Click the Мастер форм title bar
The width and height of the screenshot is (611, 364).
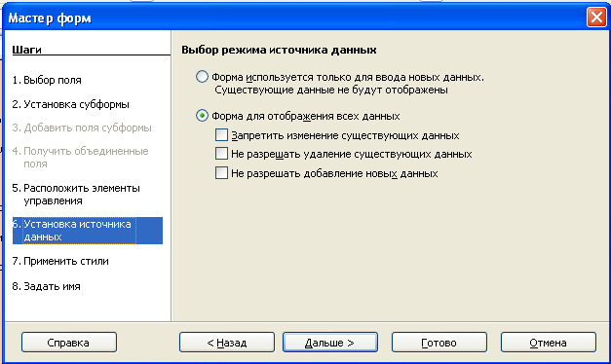292,18
